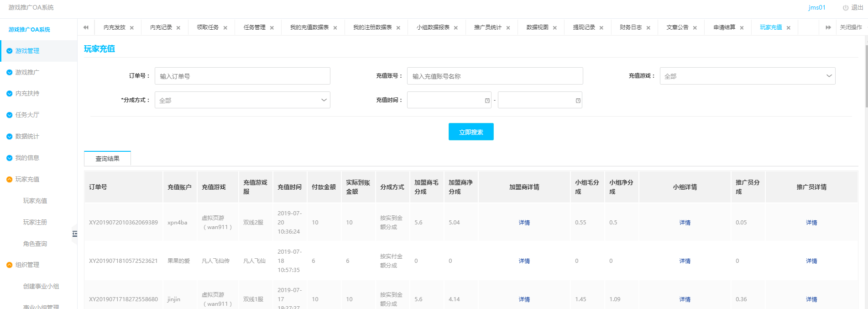Image resolution: width=868 pixels, height=309 pixels.
Task: Expand the 游戏推广 sidebar menu
Action: click(27, 72)
